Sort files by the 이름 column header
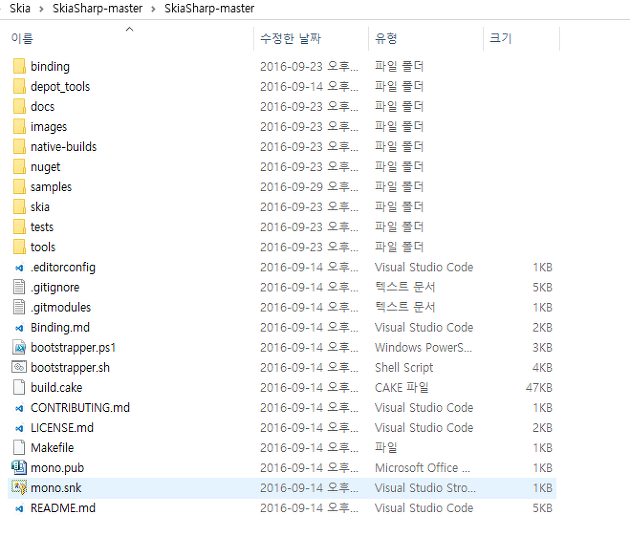Image resolution: width=630 pixels, height=538 pixels. 129,38
